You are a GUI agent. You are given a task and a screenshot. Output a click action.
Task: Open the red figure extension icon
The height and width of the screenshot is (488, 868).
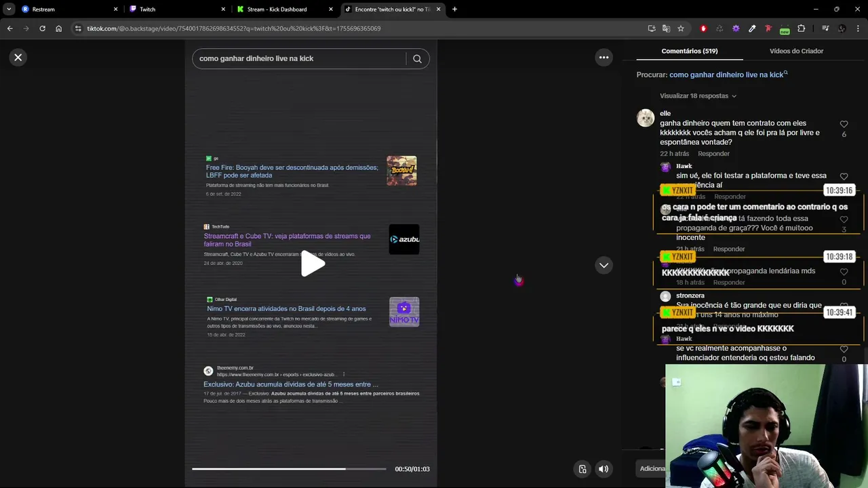point(768,28)
